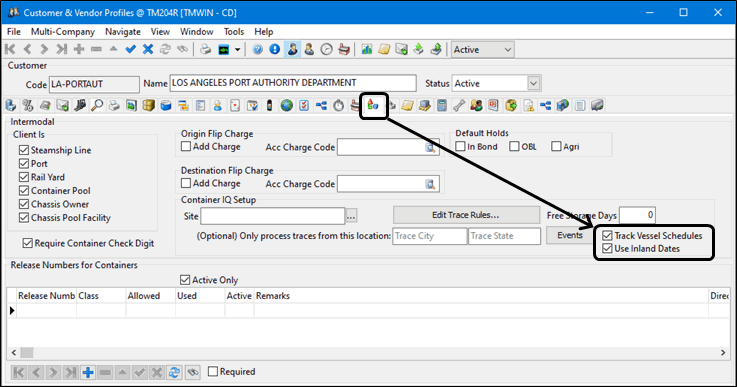Click the globe icon in tab strip
The height and width of the screenshot is (387, 737).
coord(287,105)
